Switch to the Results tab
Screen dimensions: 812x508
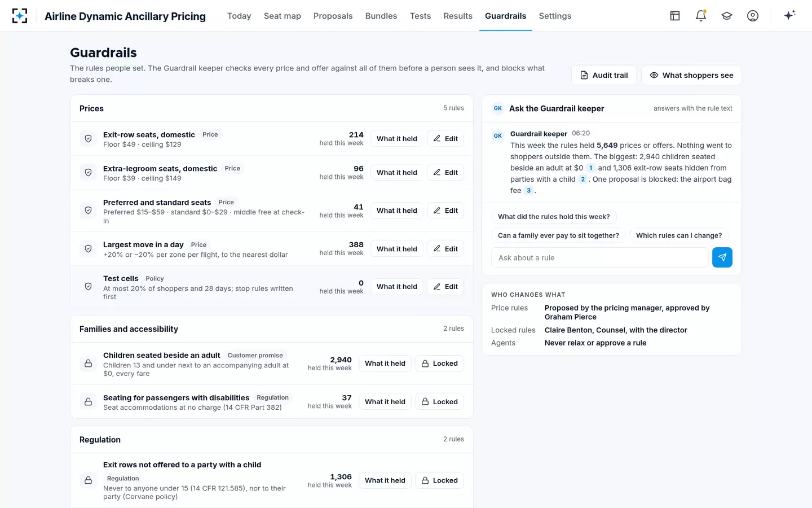(458, 16)
